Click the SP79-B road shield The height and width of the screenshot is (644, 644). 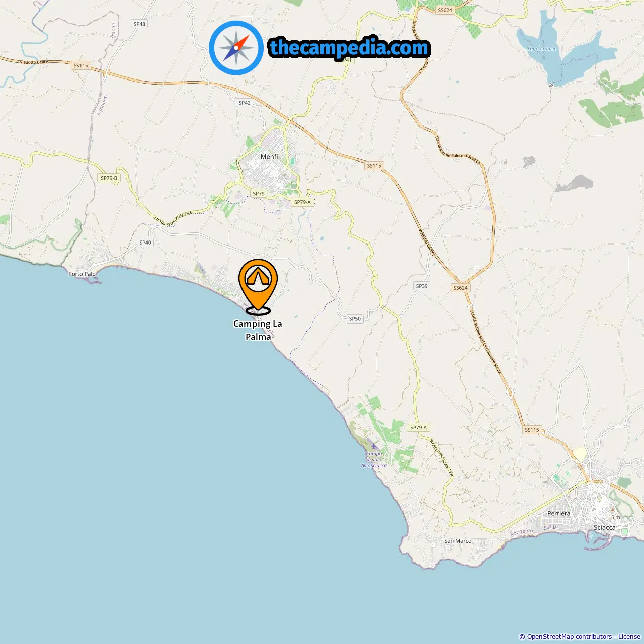coord(109,178)
